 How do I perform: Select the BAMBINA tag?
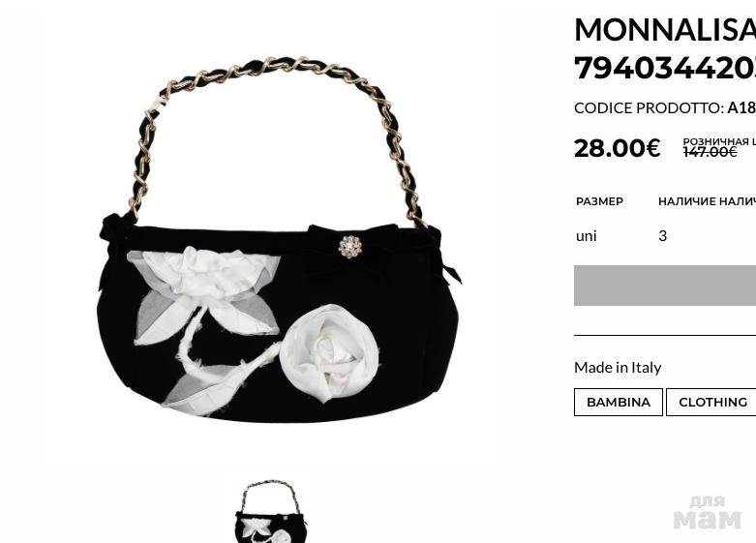pyautogui.click(x=619, y=403)
